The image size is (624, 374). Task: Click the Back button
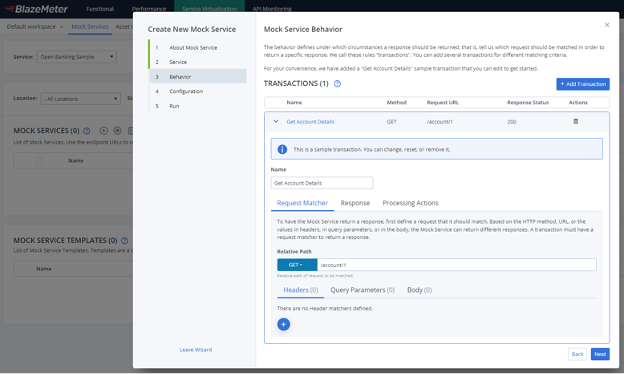tap(577, 354)
